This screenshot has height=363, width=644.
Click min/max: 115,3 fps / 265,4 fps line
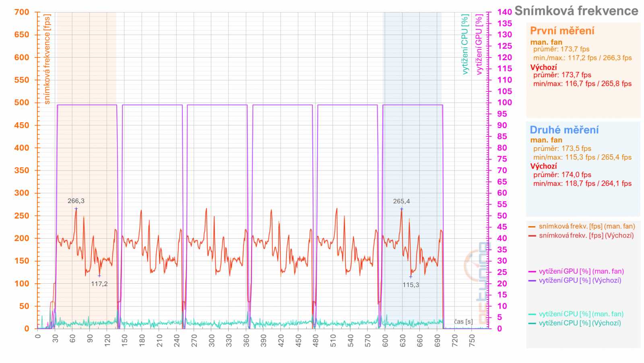pyautogui.click(x=582, y=157)
